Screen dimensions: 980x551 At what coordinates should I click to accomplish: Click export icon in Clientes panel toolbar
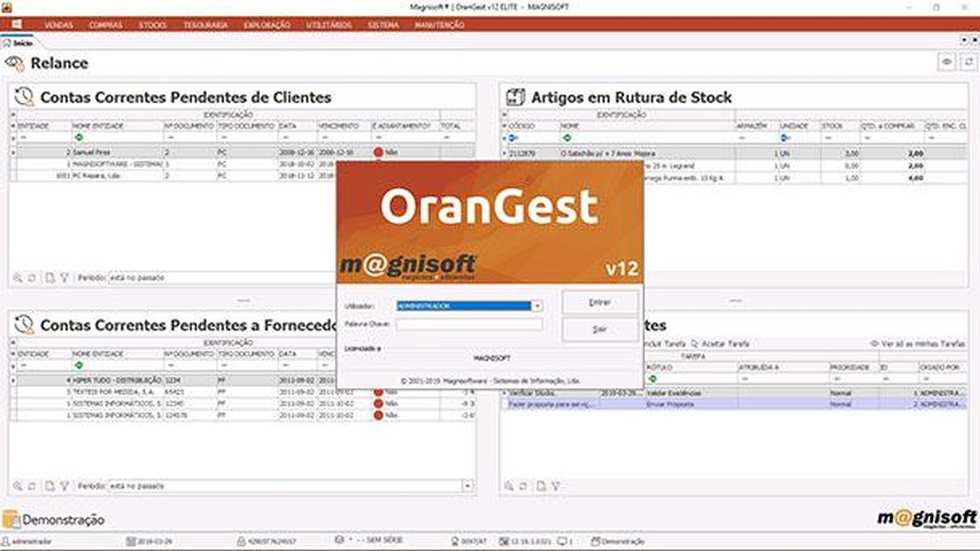pos(50,277)
